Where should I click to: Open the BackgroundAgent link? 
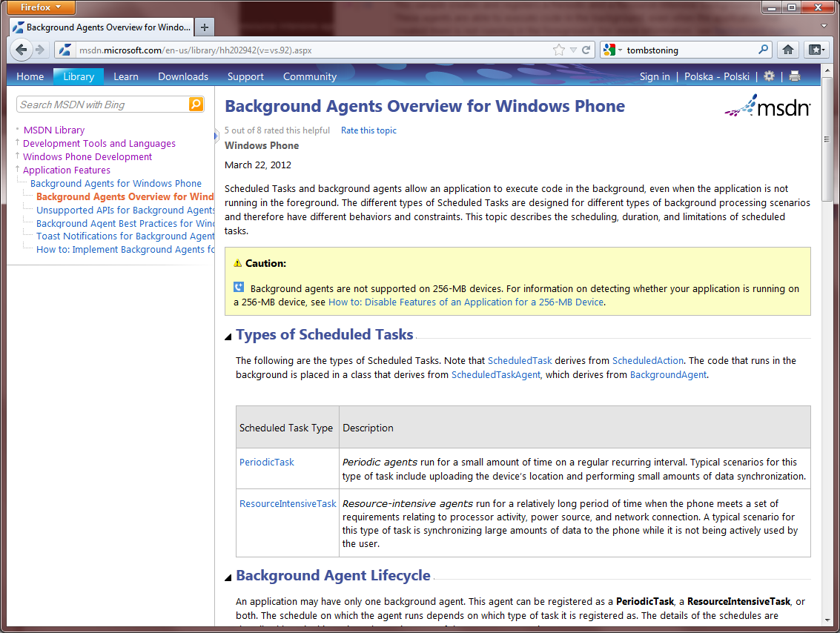coord(668,374)
